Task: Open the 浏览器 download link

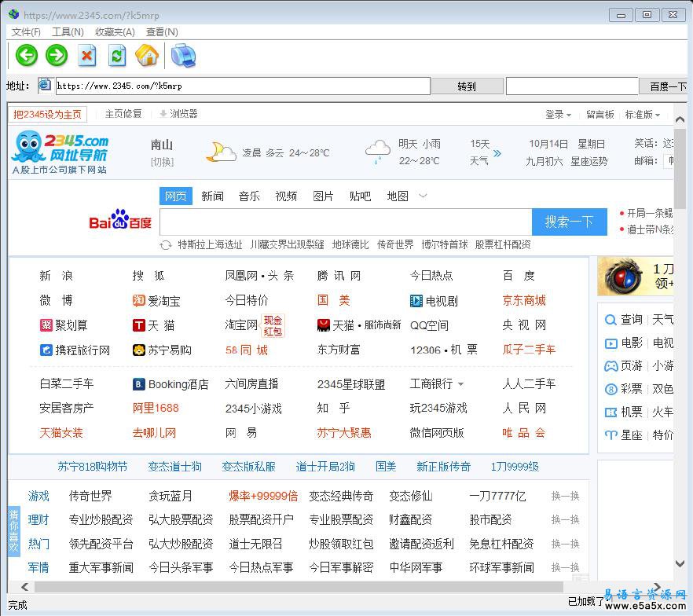Action: [x=178, y=114]
